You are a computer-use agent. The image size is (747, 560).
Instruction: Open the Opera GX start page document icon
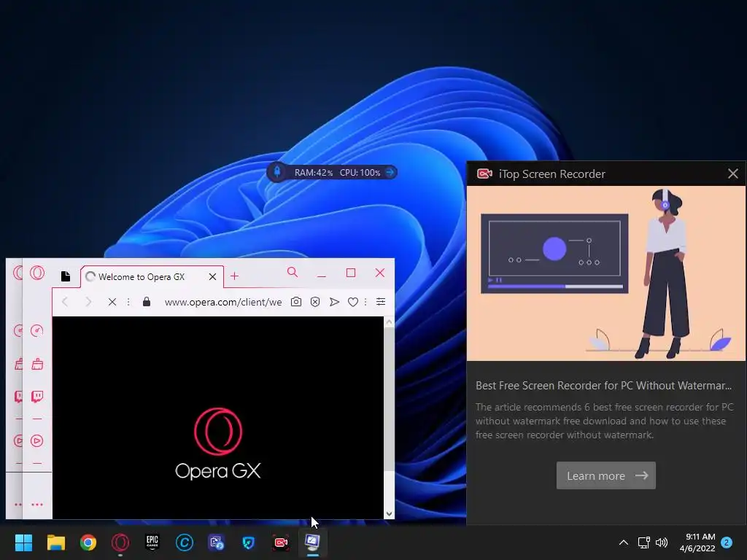pos(66,276)
